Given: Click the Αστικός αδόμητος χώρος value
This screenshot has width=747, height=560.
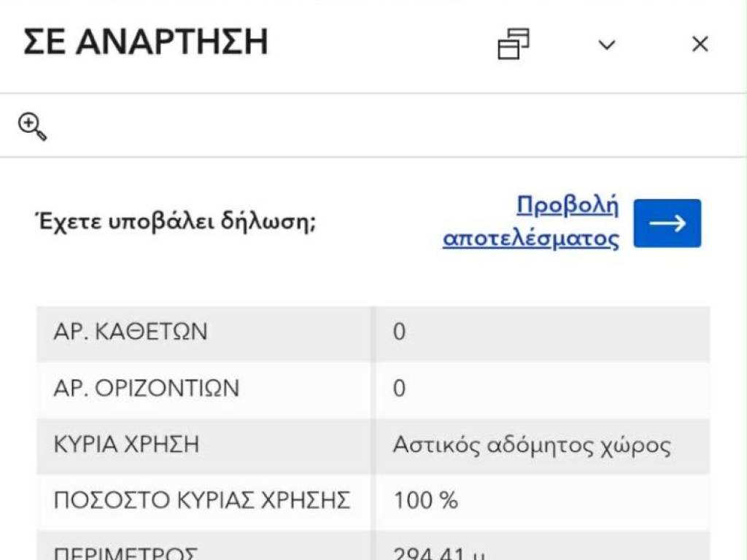Looking at the screenshot, I should click(x=532, y=445).
